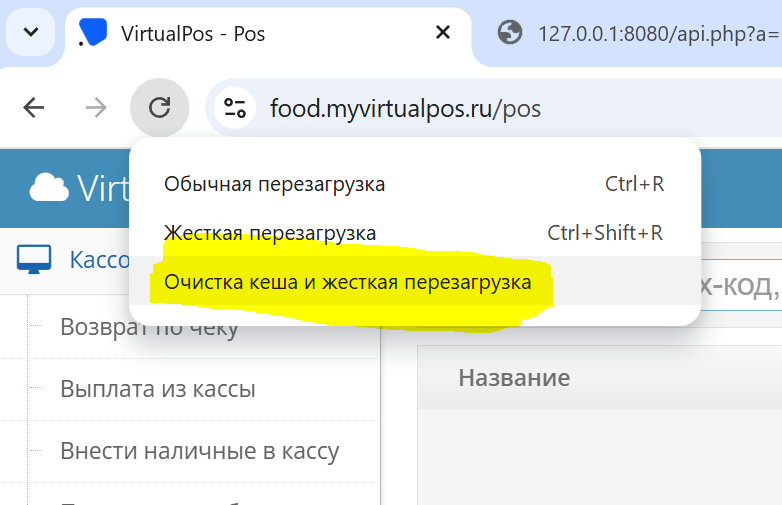The image size is (782, 505).
Task: Click the browser forward arrow
Action: [x=96, y=107]
